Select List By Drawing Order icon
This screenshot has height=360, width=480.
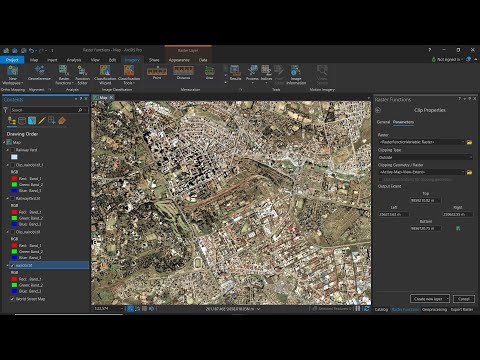coord(12,121)
